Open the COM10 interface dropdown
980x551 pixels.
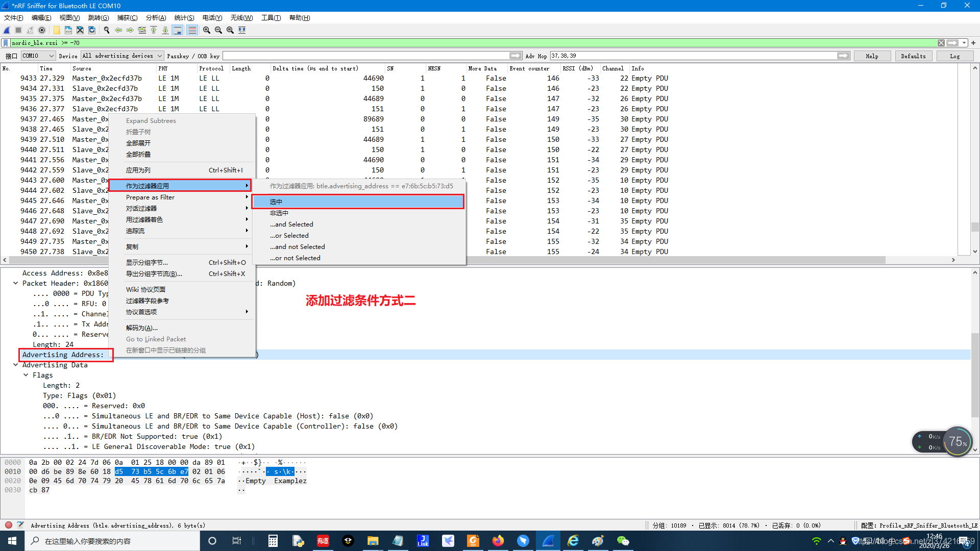pos(38,56)
